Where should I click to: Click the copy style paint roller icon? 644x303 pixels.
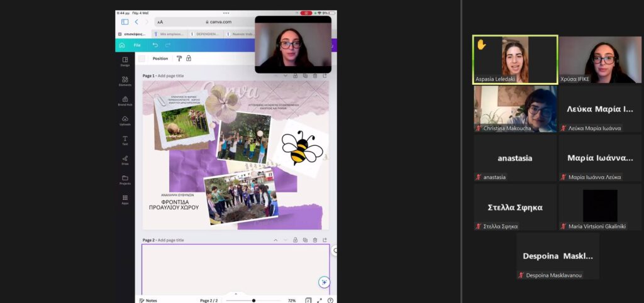(x=179, y=58)
